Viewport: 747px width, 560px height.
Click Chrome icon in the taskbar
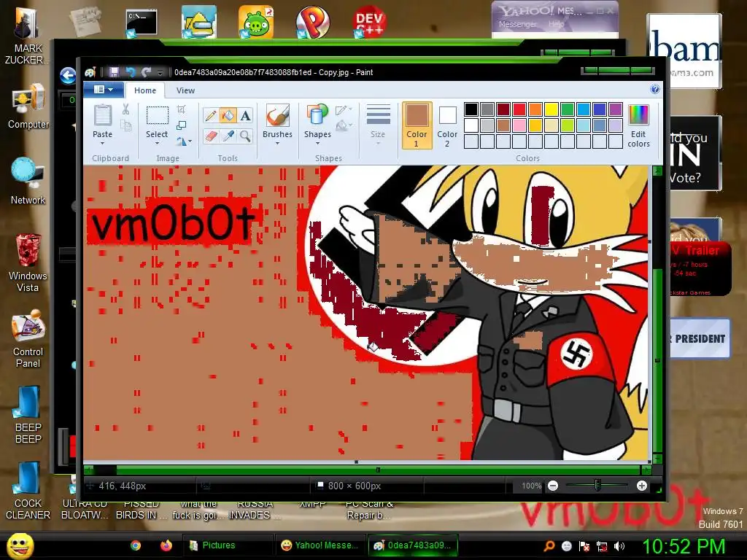(136, 545)
